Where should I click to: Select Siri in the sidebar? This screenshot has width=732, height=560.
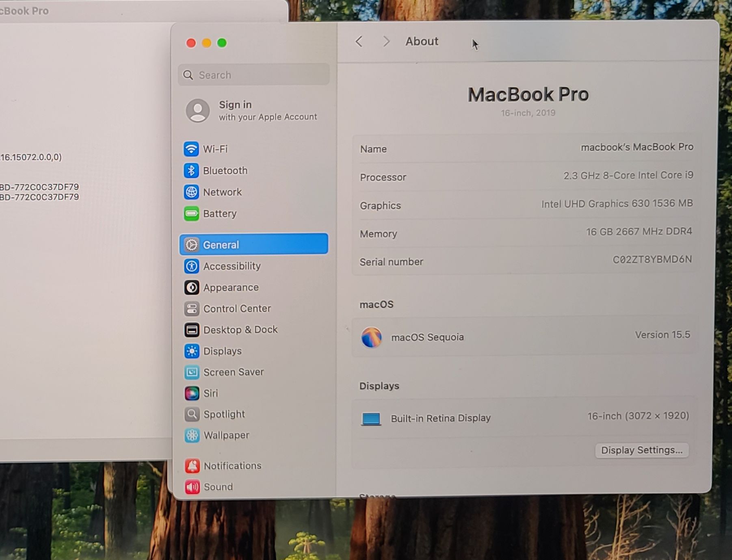(x=210, y=393)
